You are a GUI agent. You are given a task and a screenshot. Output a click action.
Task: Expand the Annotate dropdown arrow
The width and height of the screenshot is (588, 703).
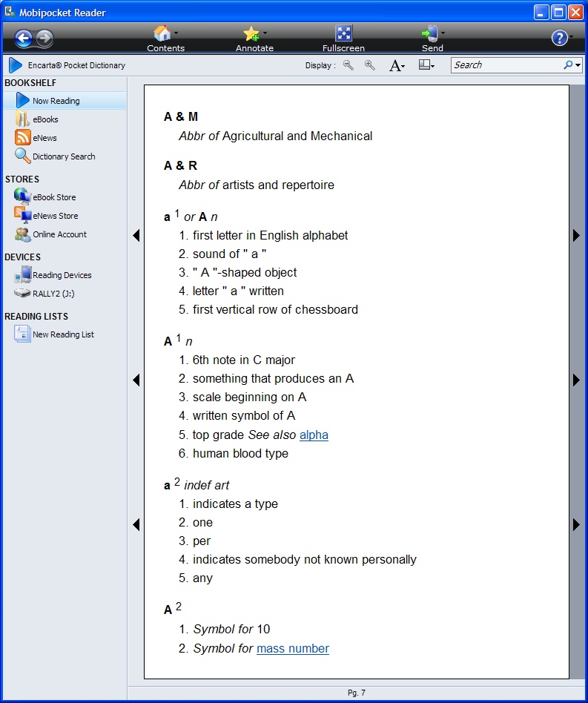click(x=265, y=33)
